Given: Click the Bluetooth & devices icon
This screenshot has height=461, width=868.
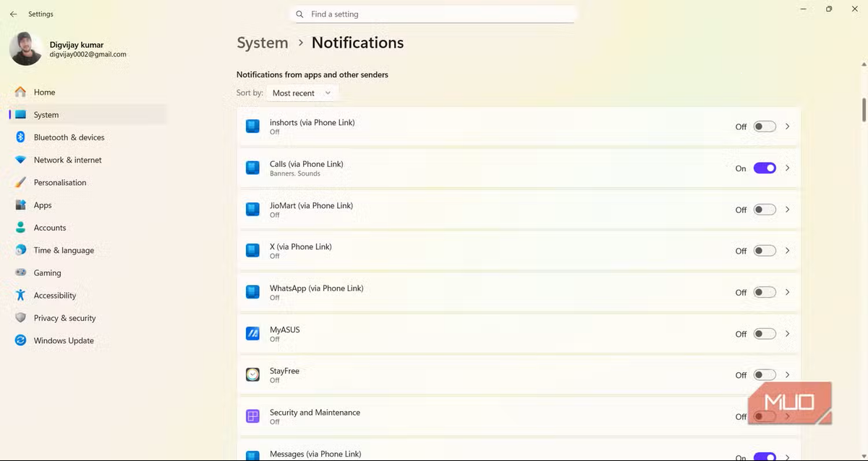Looking at the screenshot, I should (20, 137).
